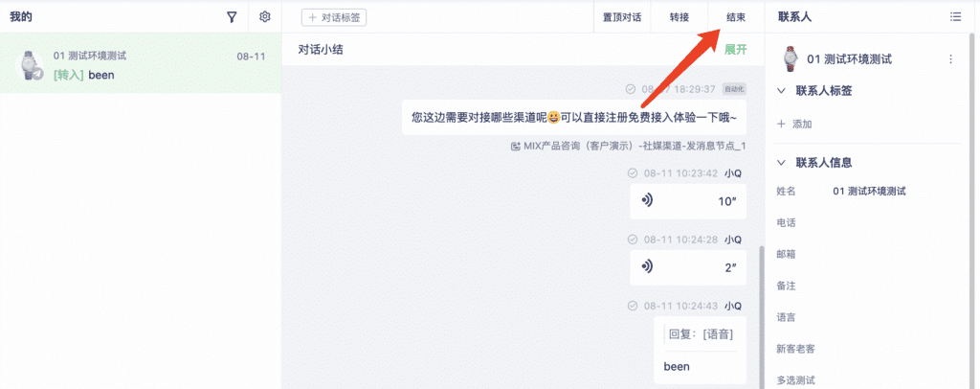Screen dimensions: 980x389
Task: Open the contact panel list icon
Action: [x=956, y=17]
